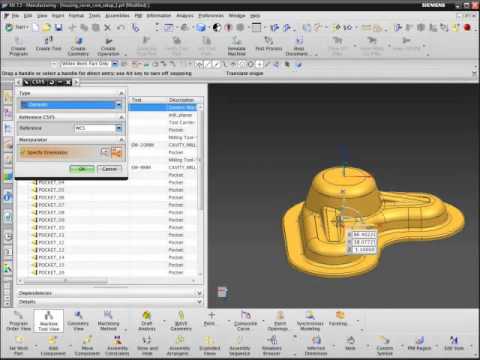Click the Draft Analysis icon

[x=147, y=320]
